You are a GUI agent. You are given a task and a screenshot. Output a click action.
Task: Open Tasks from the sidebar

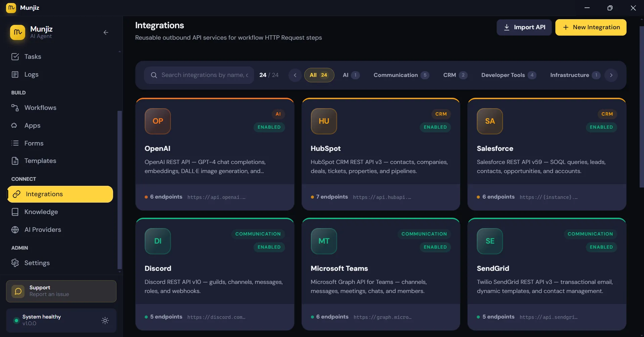point(33,56)
